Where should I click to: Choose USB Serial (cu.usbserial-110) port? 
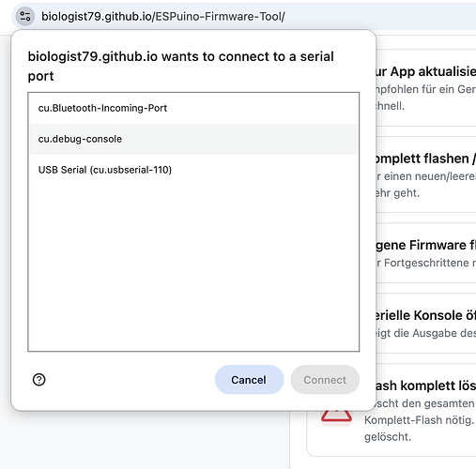(193, 170)
